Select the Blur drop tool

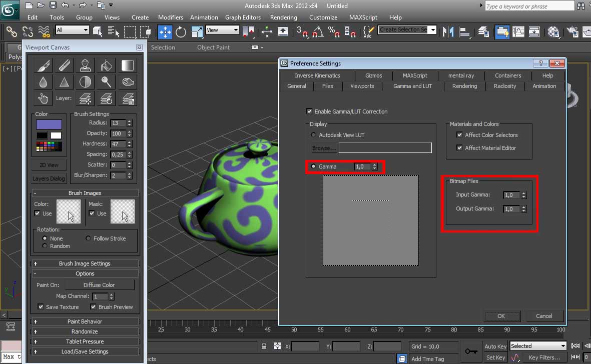(x=44, y=81)
